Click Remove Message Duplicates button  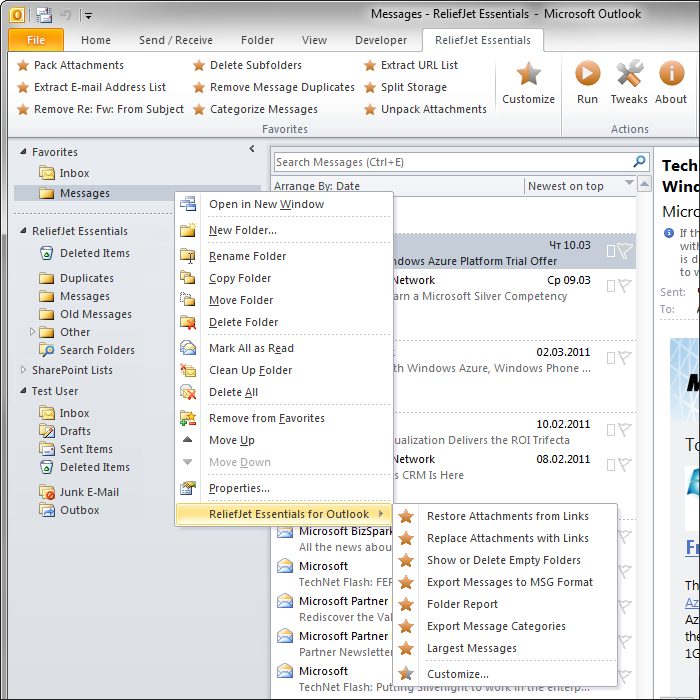click(x=274, y=87)
